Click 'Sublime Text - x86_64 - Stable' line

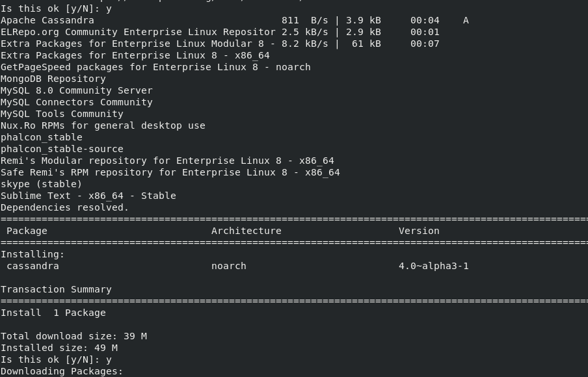pos(88,196)
